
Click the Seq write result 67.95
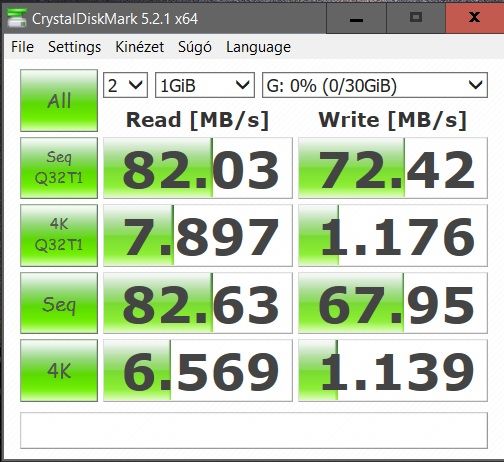(393, 303)
